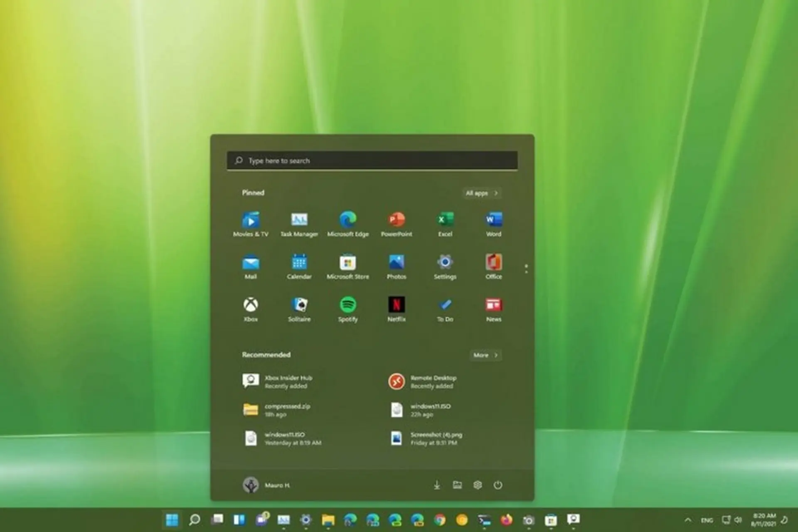The height and width of the screenshot is (532, 798).
Task: Click the Start button on the taskbar
Action: (172, 520)
